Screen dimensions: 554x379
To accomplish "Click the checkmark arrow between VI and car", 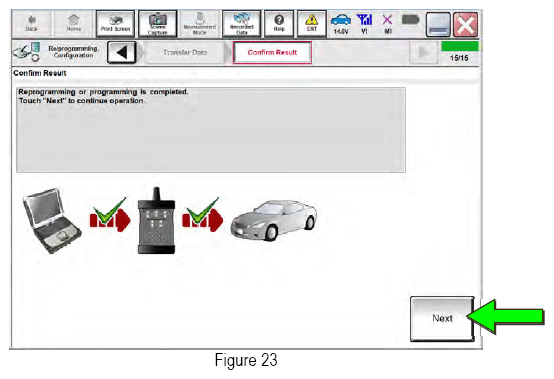I will coord(202,215).
